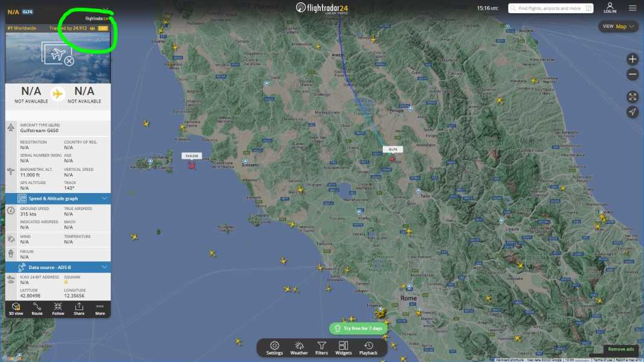
Task: Open the 3D view of the aircraft
Action: [16, 309]
